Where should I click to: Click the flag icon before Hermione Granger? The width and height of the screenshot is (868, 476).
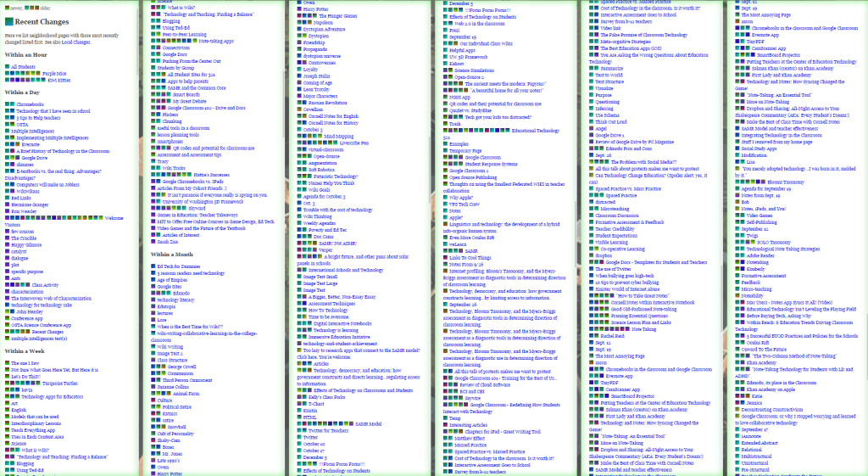pyautogui.click(x=8, y=204)
